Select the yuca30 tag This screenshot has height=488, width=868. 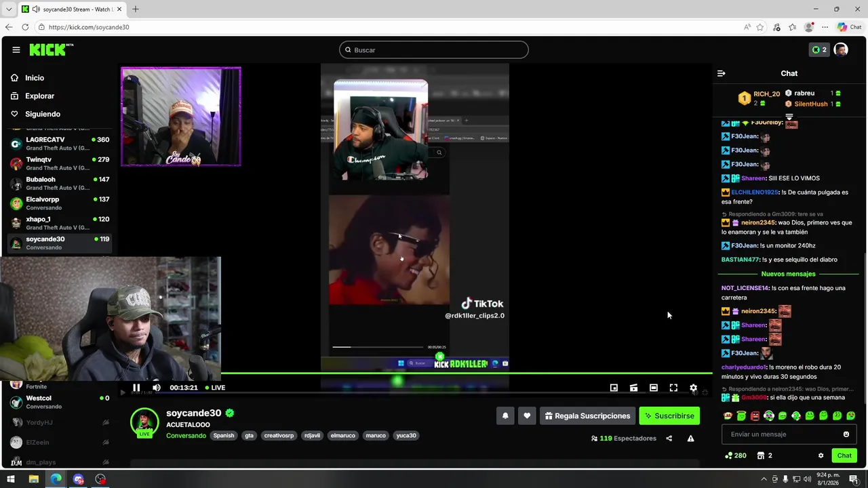click(406, 436)
